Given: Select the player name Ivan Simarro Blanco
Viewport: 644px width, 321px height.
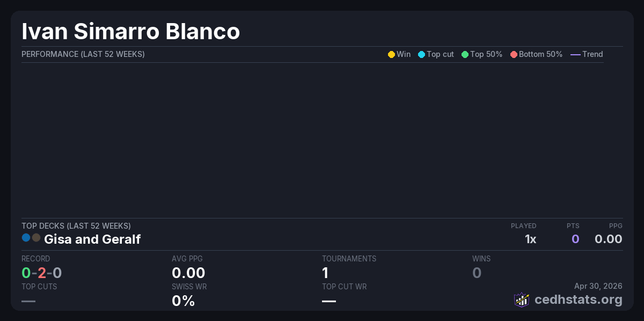Looking at the screenshot, I should [x=130, y=31].
